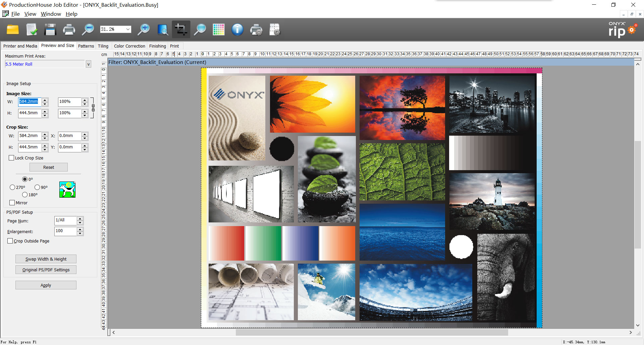The width and height of the screenshot is (644, 345).
Task: Switch to the Print tab
Action: (174, 46)
